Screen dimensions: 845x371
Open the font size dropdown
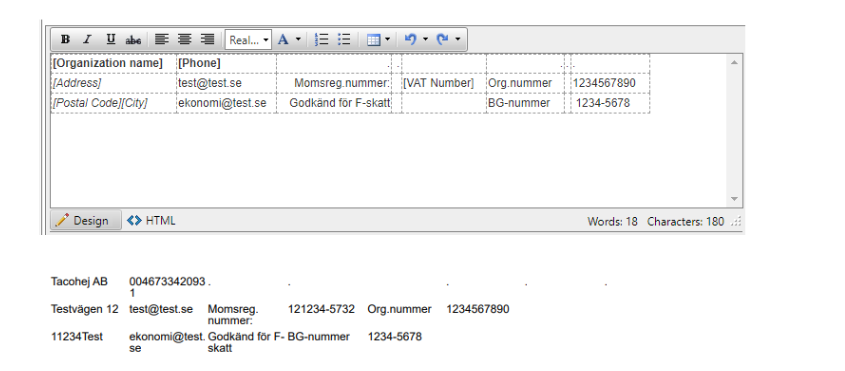coord(248,40)
